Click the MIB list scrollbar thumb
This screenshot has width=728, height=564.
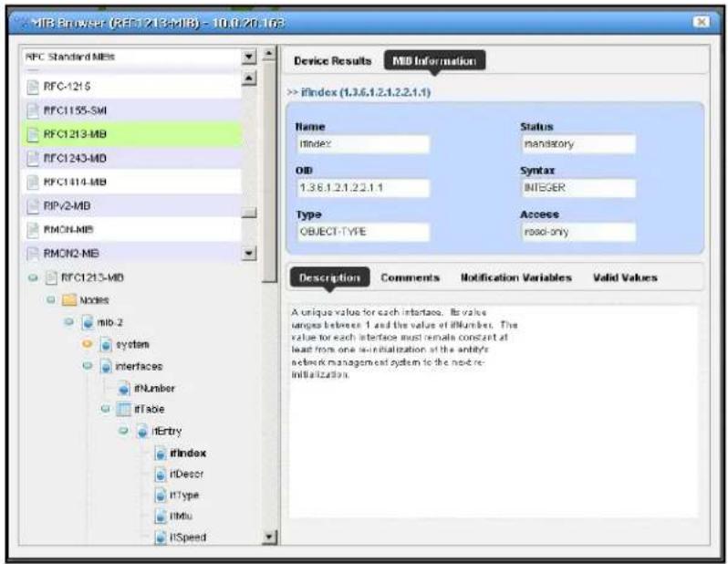click(x=249, y=213)
